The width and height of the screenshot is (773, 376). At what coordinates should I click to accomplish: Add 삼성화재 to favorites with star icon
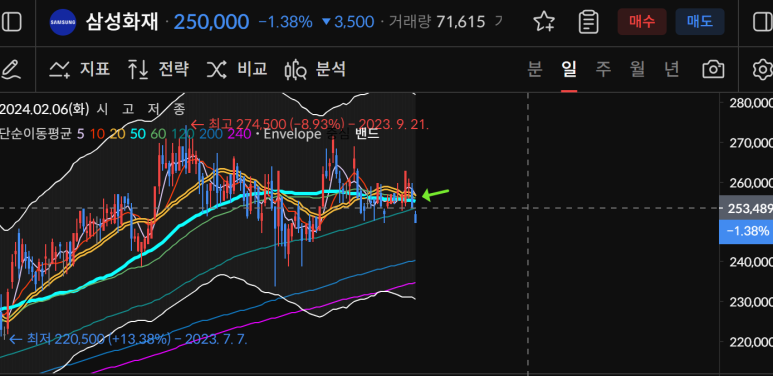[x=544, y=22]
